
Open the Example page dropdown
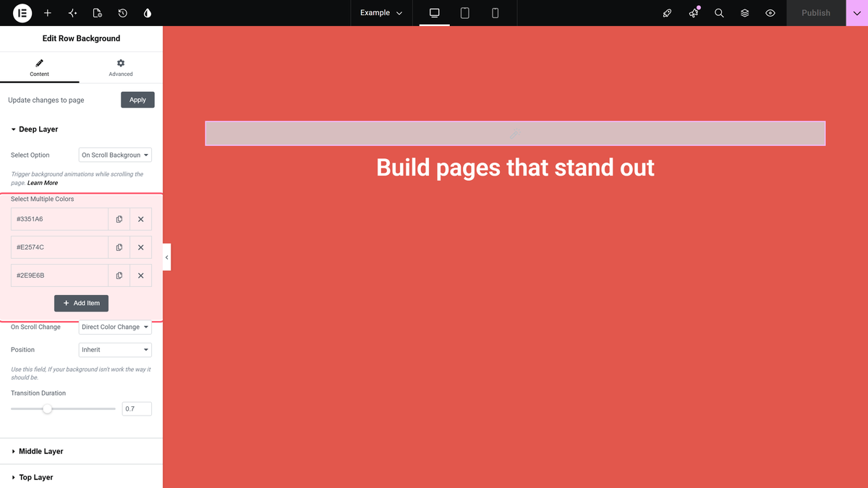pos(381,13)
